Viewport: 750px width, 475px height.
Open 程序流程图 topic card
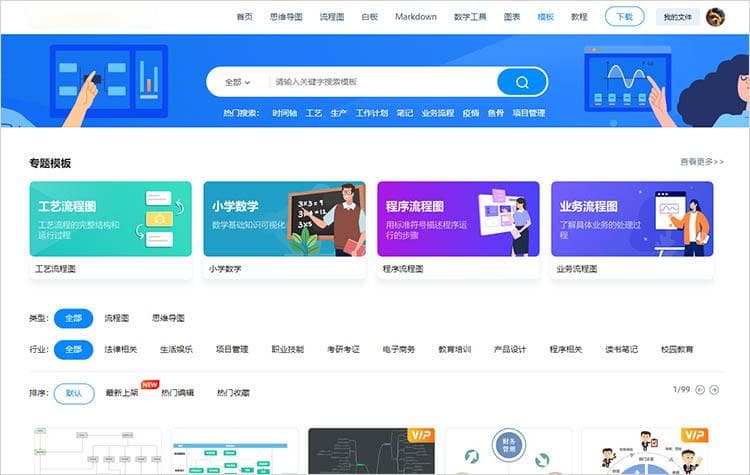(x=458, y=230)
